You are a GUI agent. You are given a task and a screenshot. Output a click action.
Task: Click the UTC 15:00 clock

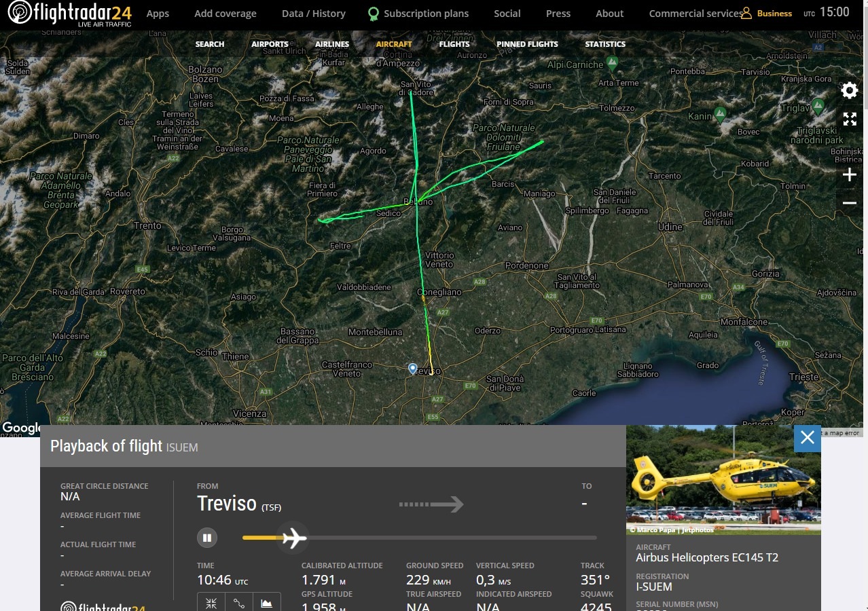point(827,12)
